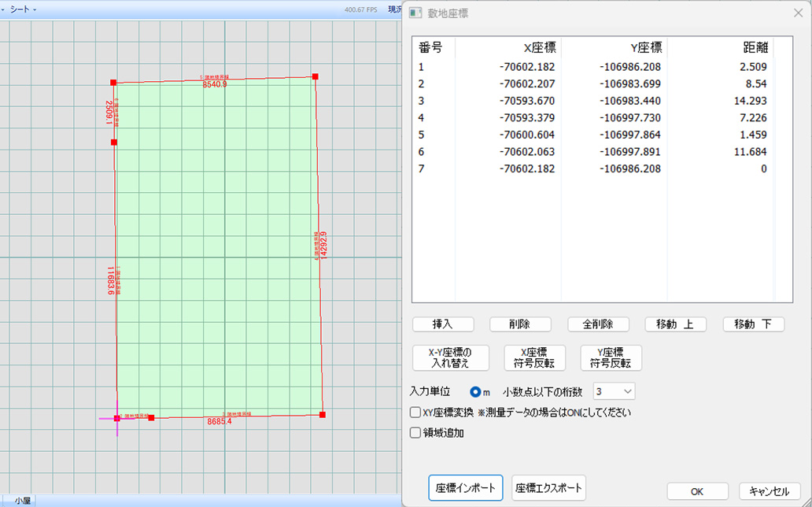Click X座標 符号反転 button
Viewport: 812px width, 507px height.
tap(534, 358)
